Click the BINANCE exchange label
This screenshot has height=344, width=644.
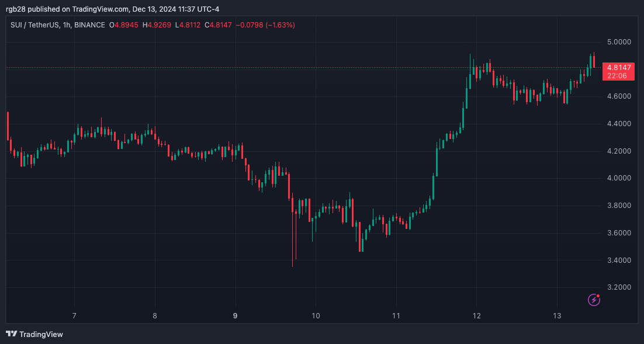[89, 25]
